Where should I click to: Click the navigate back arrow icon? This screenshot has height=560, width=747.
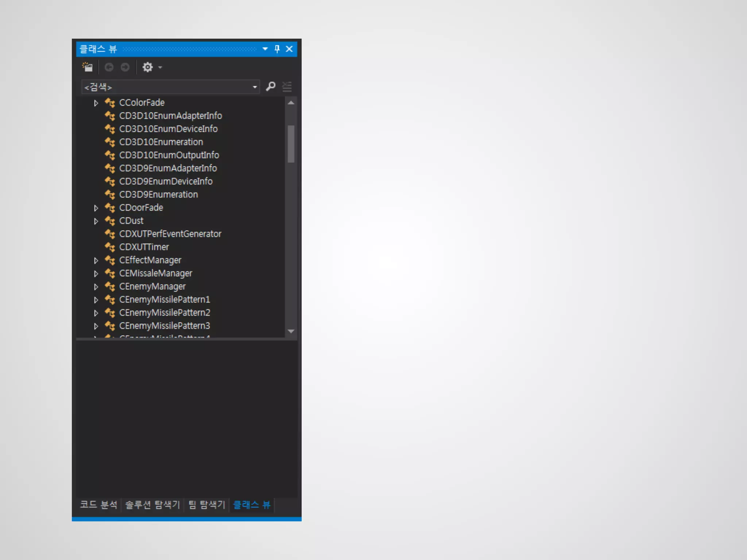point(109,67)
